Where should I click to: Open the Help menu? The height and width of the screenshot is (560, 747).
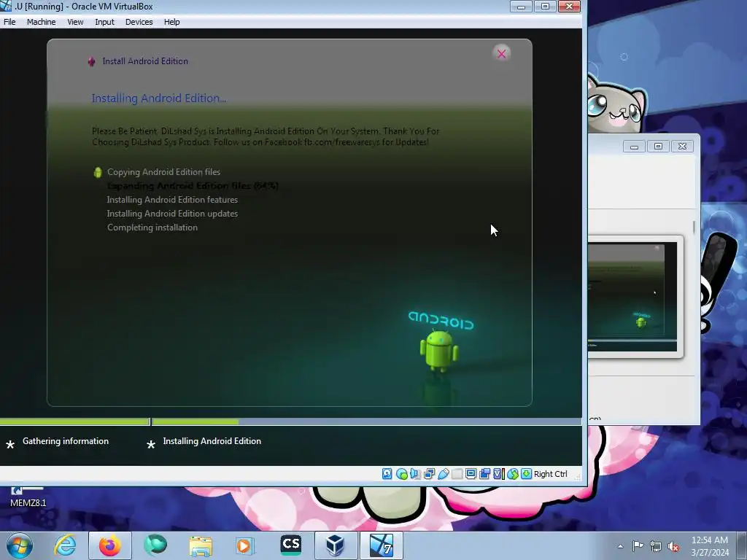(x=171, y=22)
